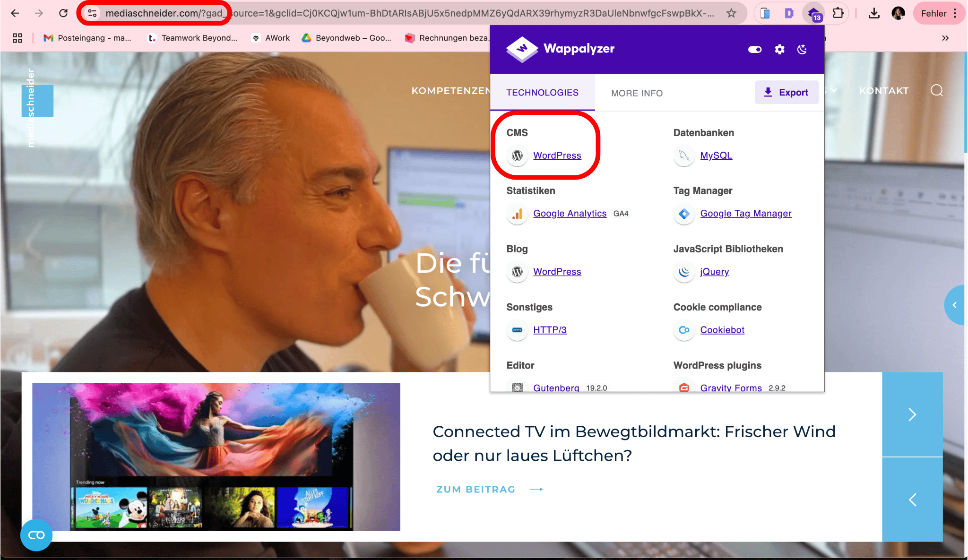Go back using the browser back arrow

(x=15, y=13)
